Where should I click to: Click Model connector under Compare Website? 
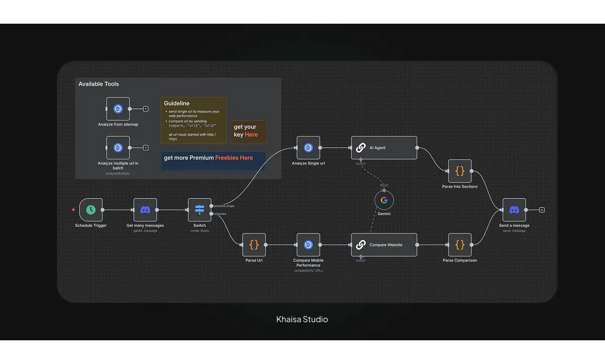click(360, 257)
